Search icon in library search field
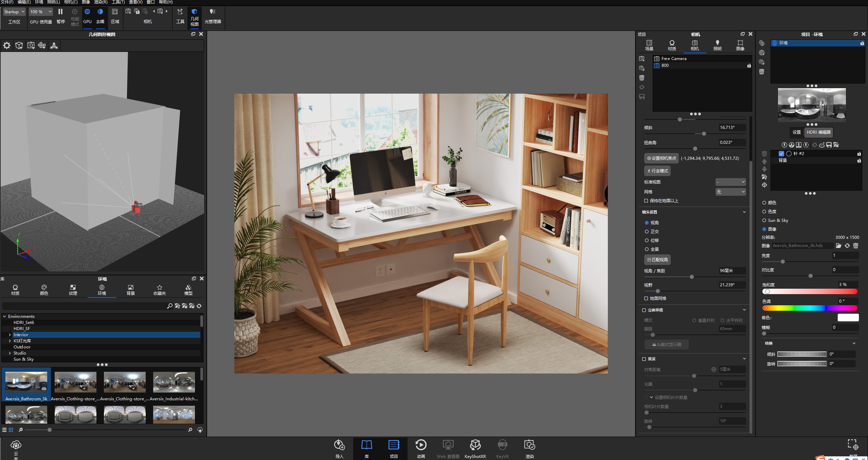 (x=169, y=306)
